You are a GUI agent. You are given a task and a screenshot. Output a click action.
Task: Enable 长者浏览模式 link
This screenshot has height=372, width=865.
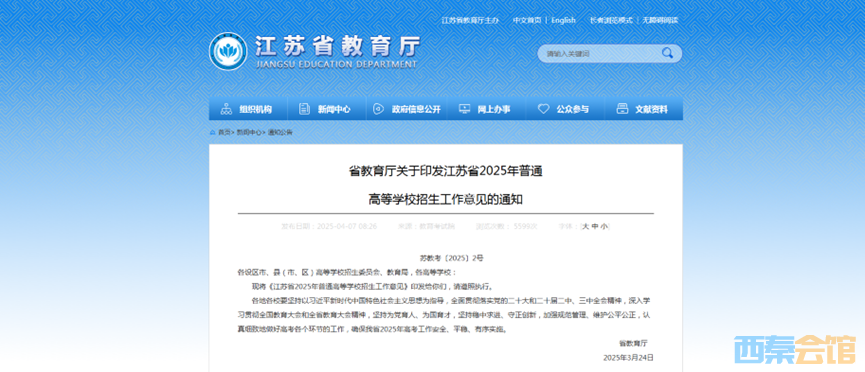click(611, 20)
